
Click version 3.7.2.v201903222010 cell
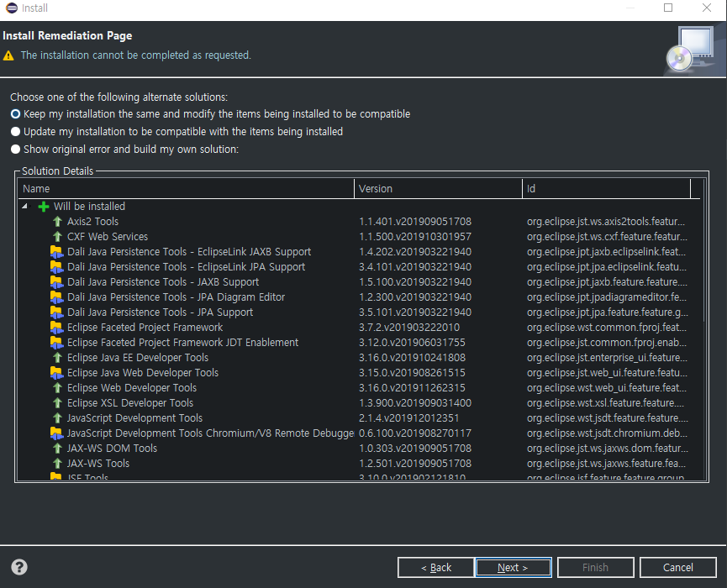click(x=409, y=328)
